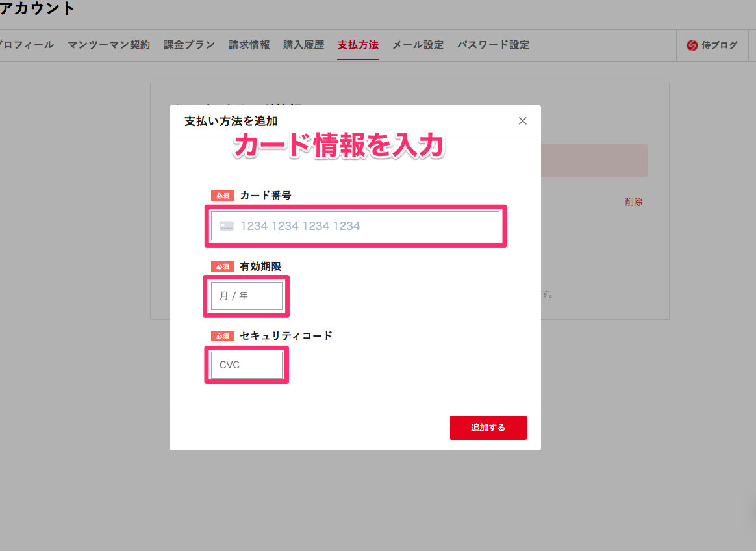This screenshot has width=756, height=551.
Task: Open the パスワード設定 tab
Action: coord(493,45)
